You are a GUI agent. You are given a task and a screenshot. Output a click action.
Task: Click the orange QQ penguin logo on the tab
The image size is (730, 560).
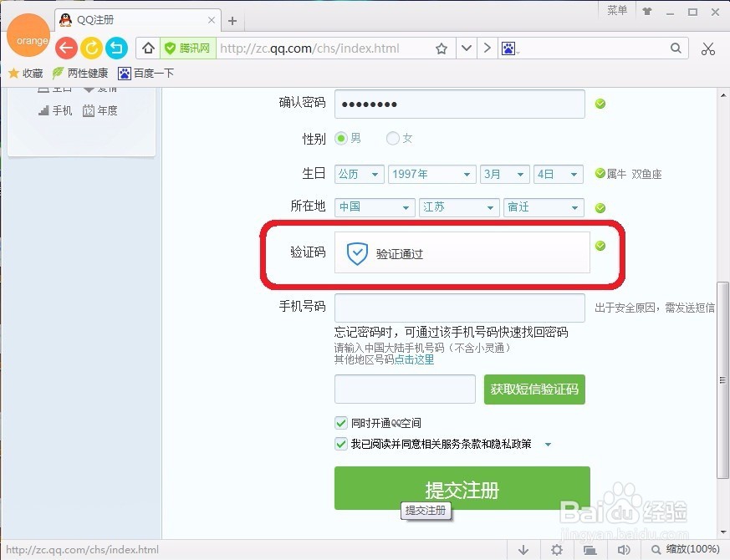64,18
